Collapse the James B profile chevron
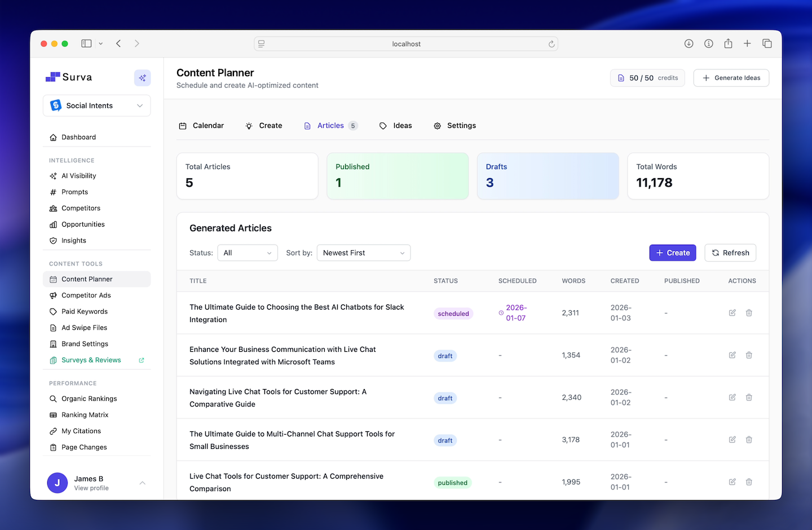 [142, 483]
